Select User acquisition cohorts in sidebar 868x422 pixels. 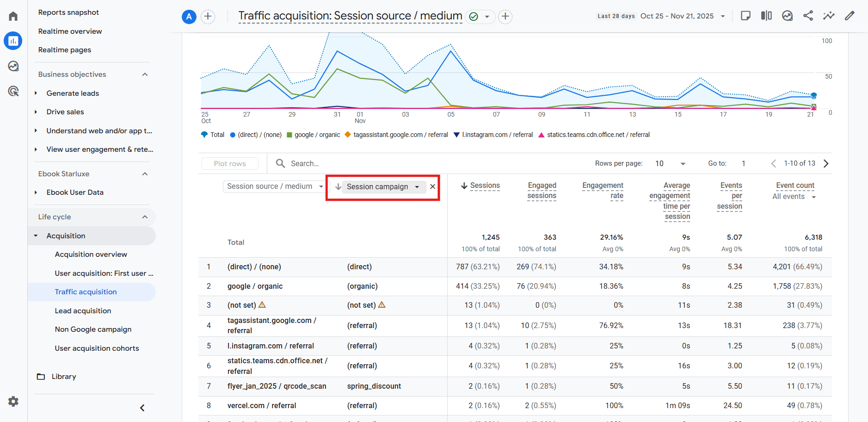click(97, 348)
